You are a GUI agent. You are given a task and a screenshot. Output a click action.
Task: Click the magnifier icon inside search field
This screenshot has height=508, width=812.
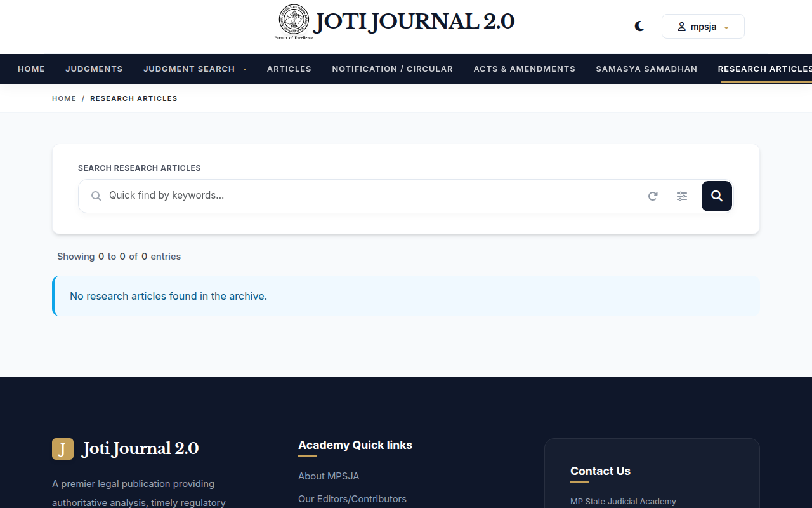pos(96,196)
